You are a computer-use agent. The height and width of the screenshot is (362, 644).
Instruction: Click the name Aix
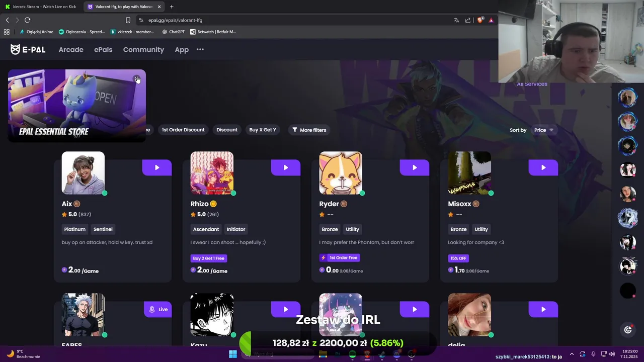67,204
